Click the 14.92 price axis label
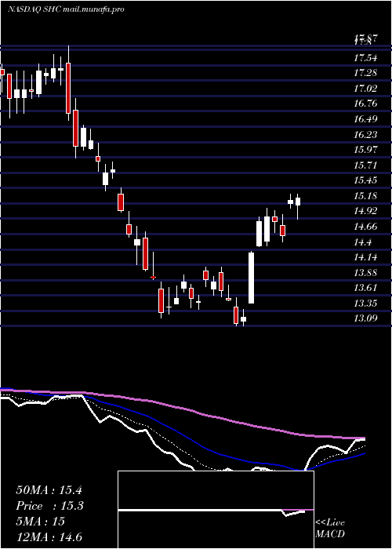The height and width of the screenshot is (549, 392). pyautogui.click(x=365, y=211)
